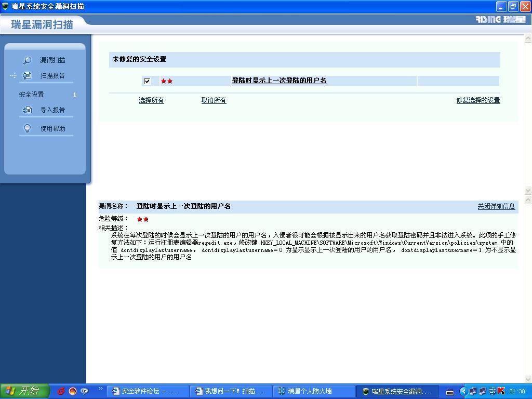532x399 pixels.
Task: Click the report icon beside 扫描报告
Action: pos(27,76)
